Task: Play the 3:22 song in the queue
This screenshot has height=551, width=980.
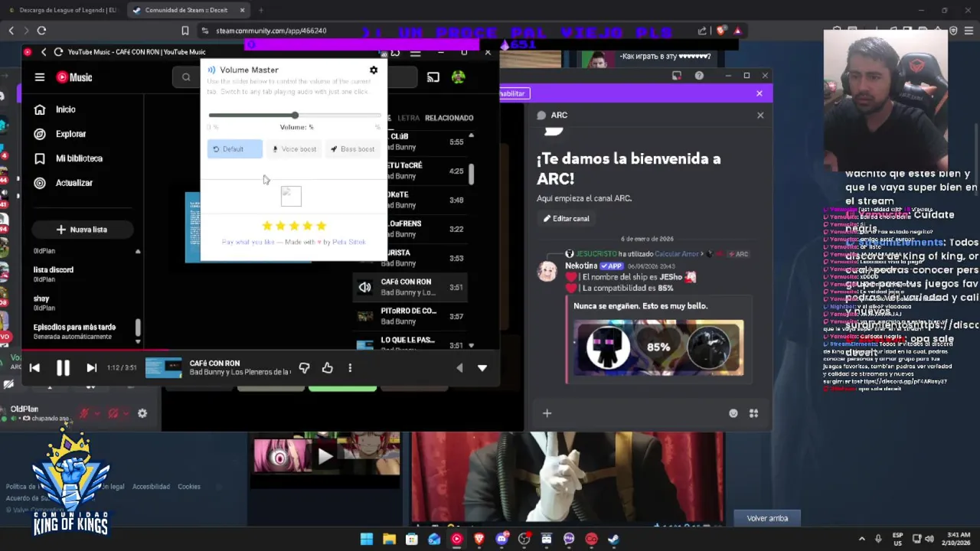Action: pos(410,229)
